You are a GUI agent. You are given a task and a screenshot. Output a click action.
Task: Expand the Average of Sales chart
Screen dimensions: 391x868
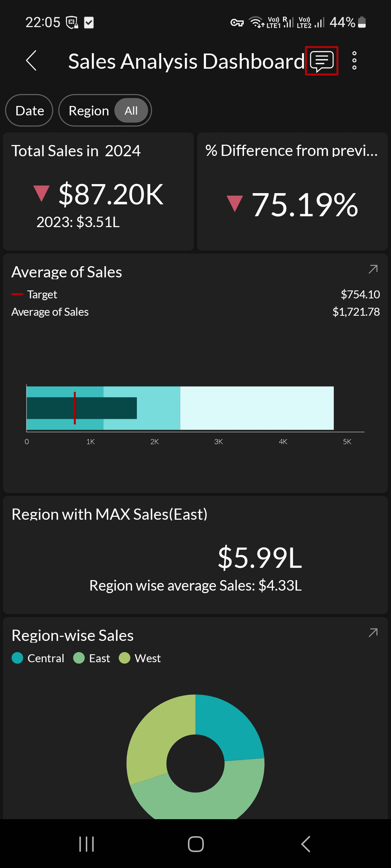[x=373, y=269]
